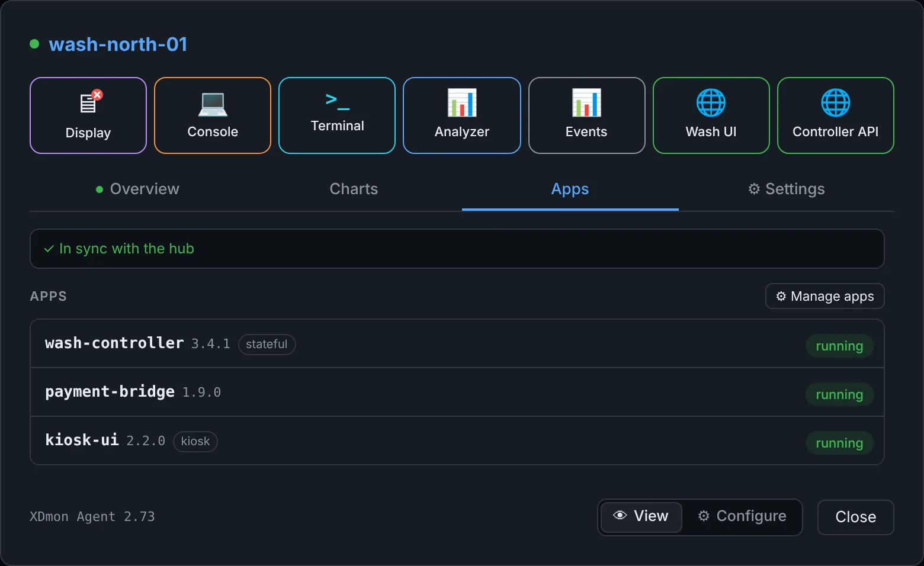
Task: Open the Display tile with error badge
Action: (x=88, y=115)
